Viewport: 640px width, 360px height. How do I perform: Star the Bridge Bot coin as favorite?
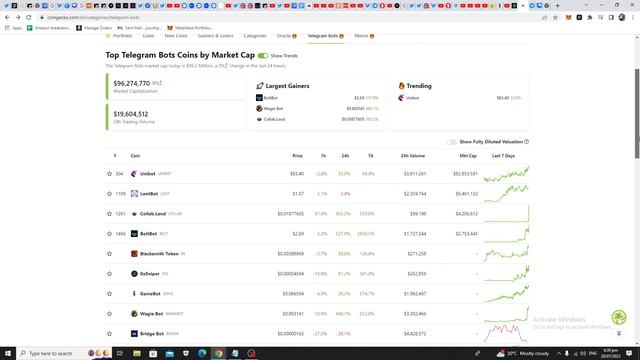[x=109, y=333]
